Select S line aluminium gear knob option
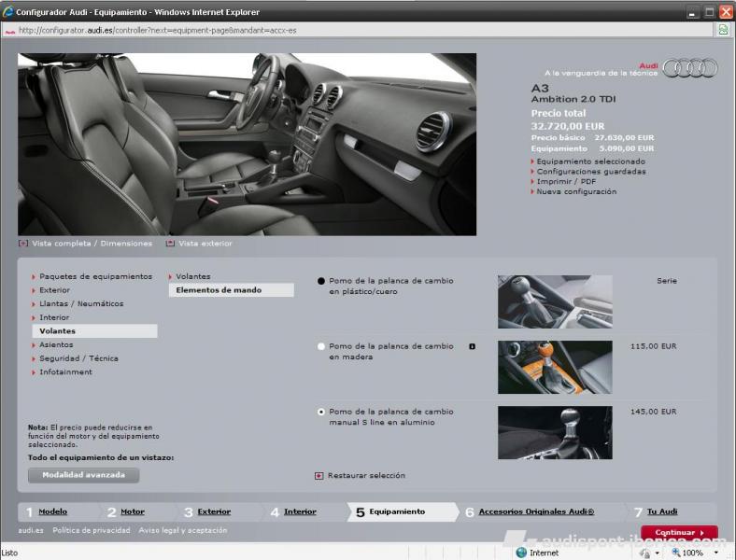Viewport: 736px width, 560px height. pyautogui.click(x=321, y=412)
